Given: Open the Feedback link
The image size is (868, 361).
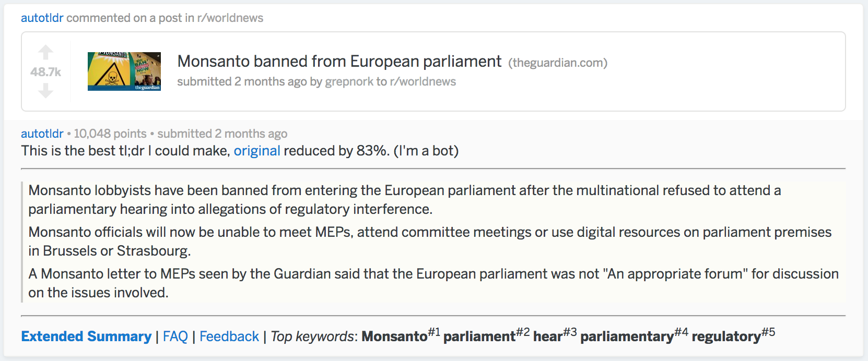Looking at the screenshot, I should (x=229, y=336).
